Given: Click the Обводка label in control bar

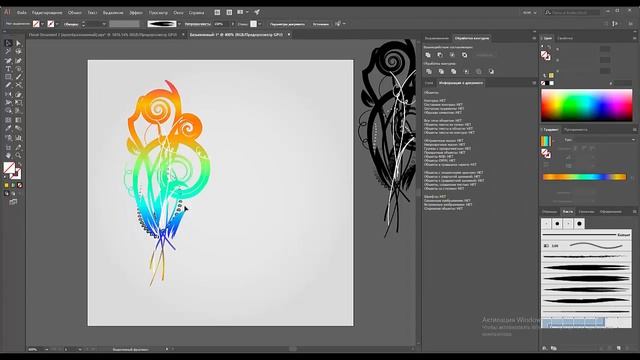Looking at the screenshot, I should [x=71, y=24].
